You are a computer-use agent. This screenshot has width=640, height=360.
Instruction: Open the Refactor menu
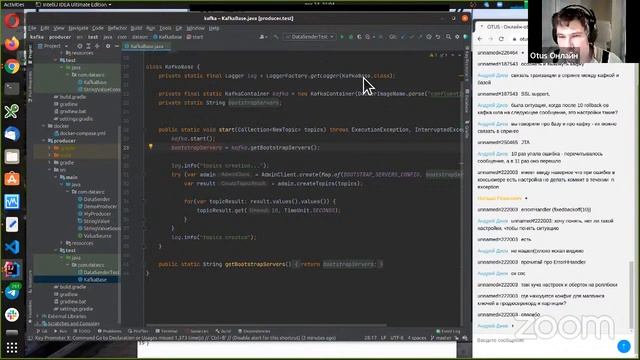click(x=118, y=28)
